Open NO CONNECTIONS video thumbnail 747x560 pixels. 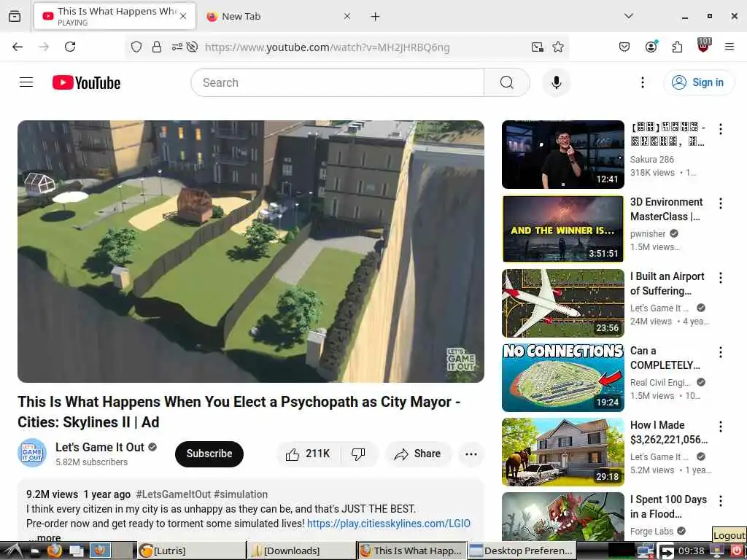562,377
